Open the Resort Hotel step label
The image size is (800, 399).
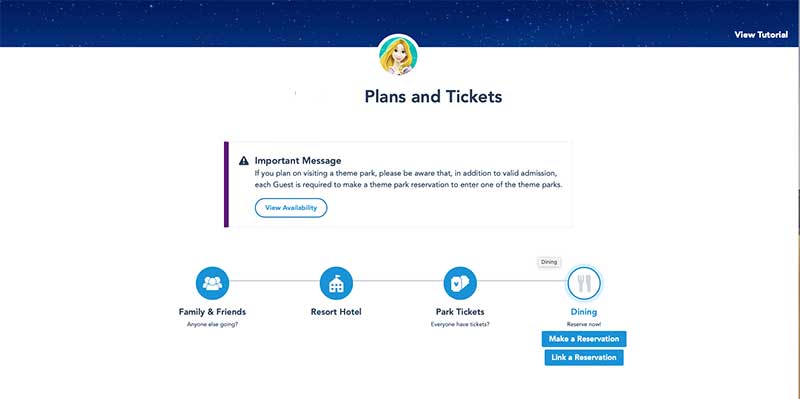click(x=336, y=312)
